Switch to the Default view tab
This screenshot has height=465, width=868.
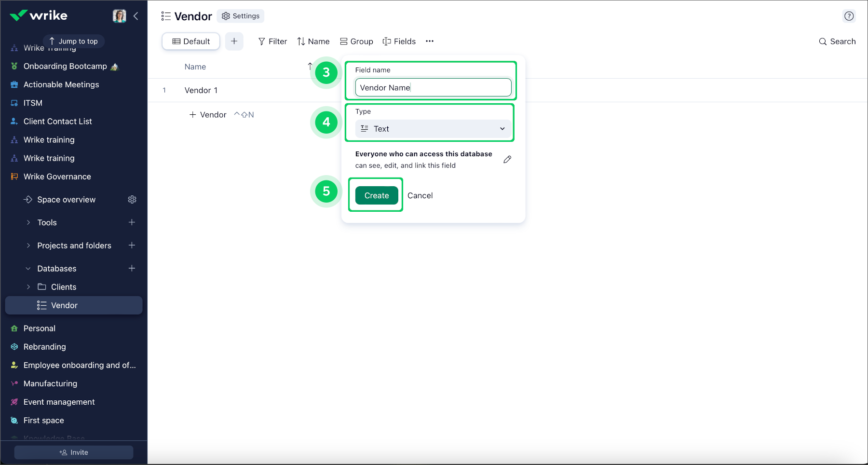pos(190,41)
